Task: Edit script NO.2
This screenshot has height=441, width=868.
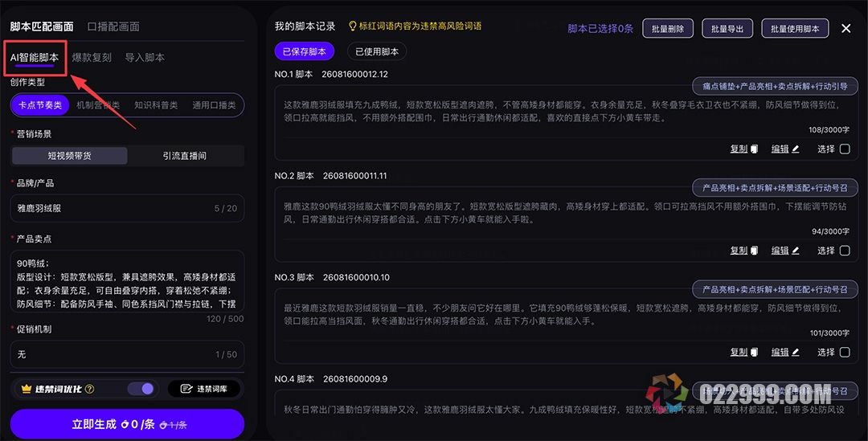Action: tap(780, 251)
